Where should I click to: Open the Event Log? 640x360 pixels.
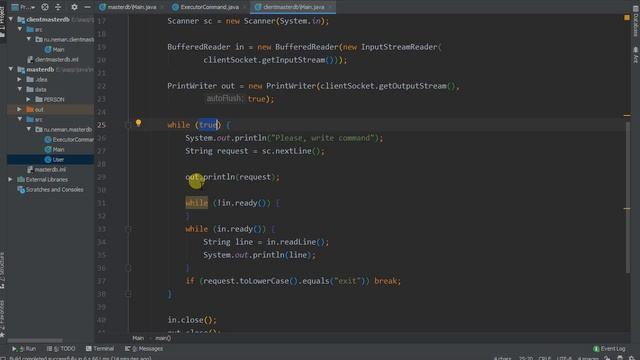609,349
